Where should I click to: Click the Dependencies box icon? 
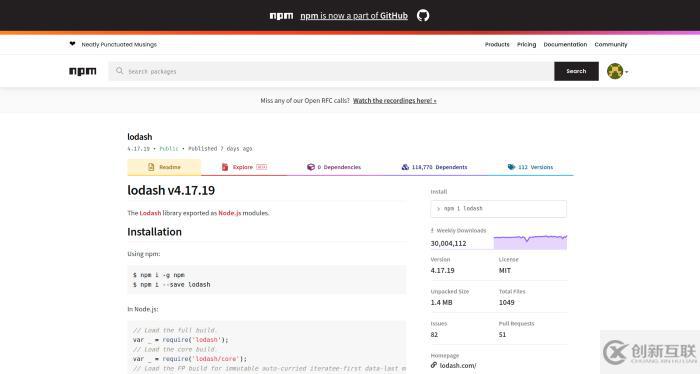coord(311,167)
